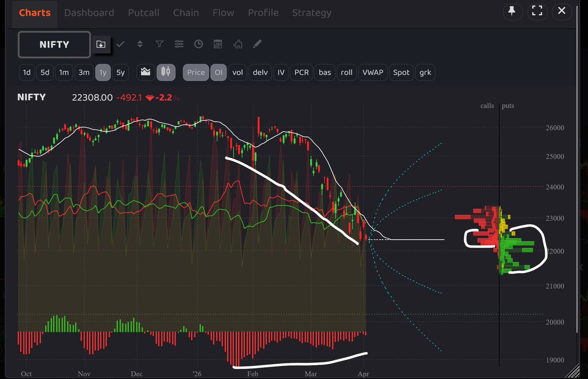Select the 3m timeframe
This screenshot has height=379, width=588.
pos(84,73)
